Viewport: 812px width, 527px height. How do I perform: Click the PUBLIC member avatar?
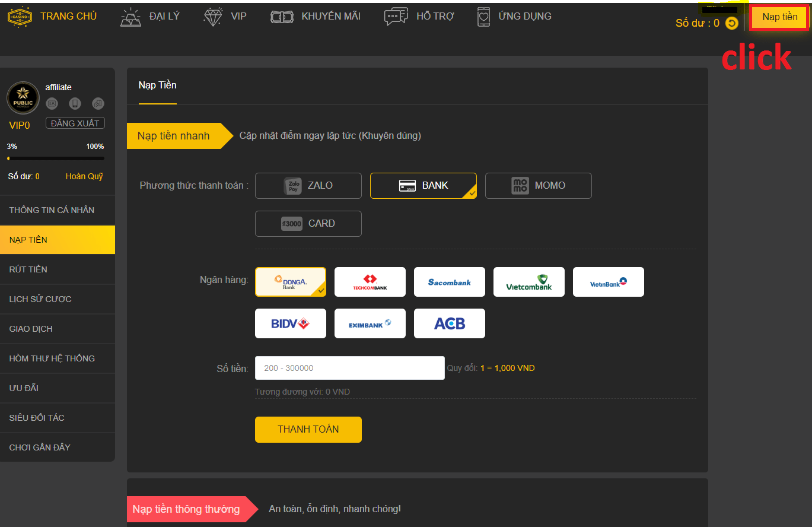[x=23, y=98]
